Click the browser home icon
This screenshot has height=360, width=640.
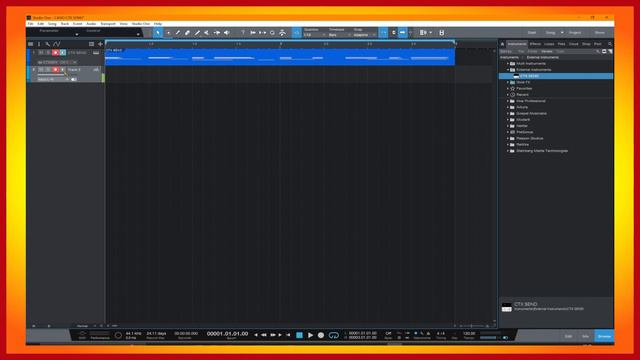click(502, 44)
